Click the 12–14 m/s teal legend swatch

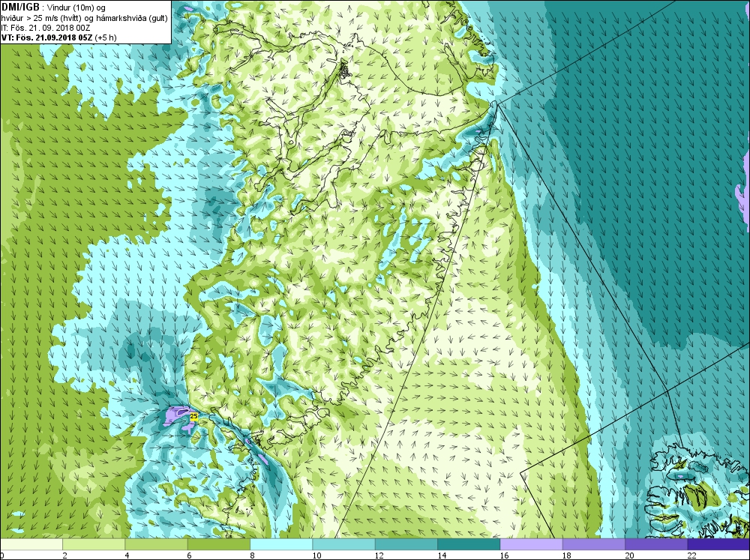tap(406, 544)
